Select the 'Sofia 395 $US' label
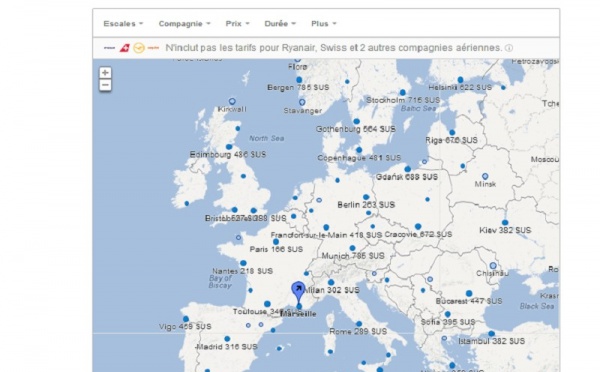This screenshot has height=372, width=600. (448, 322)
